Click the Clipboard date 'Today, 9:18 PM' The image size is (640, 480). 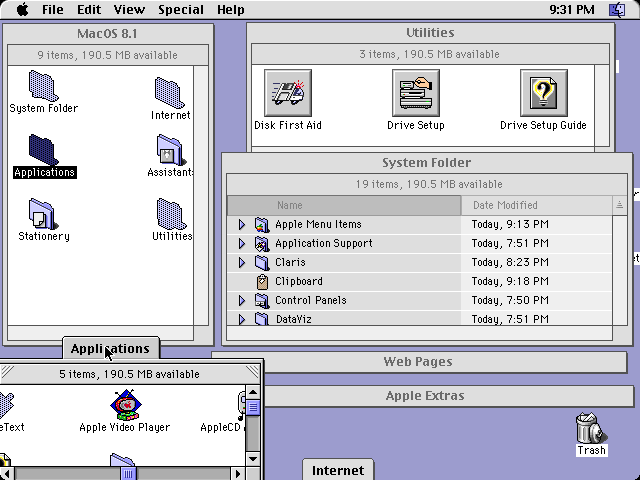coord(510,282)
